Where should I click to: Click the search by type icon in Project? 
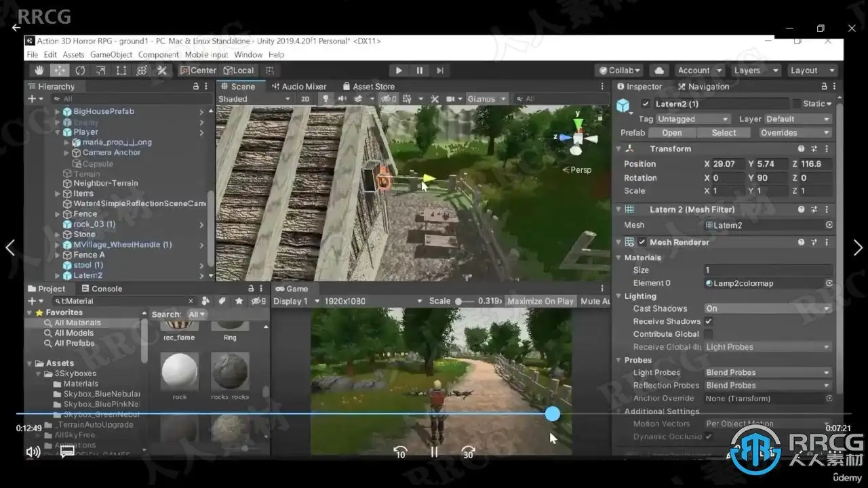206,301
